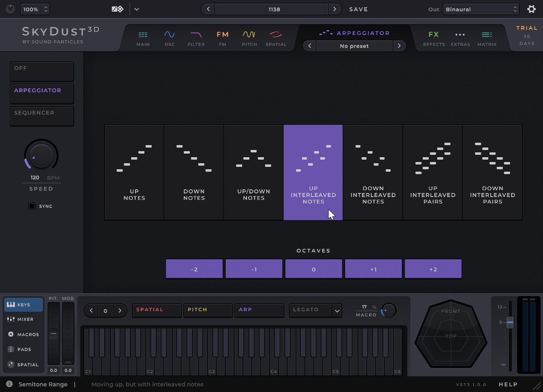The width and height of the screenshot is (543, 392).
Task: Show the KEYS panel
Action: [x=23, y=305]
